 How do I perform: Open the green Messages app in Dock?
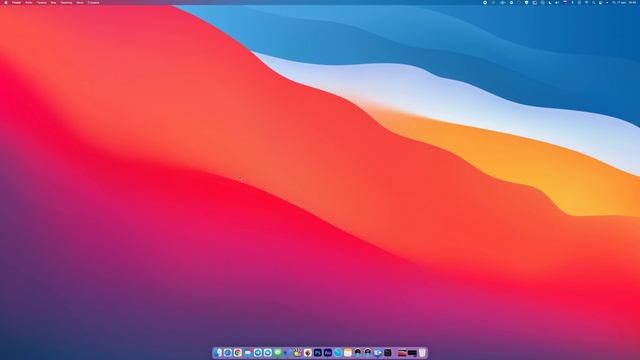point(278,353)
